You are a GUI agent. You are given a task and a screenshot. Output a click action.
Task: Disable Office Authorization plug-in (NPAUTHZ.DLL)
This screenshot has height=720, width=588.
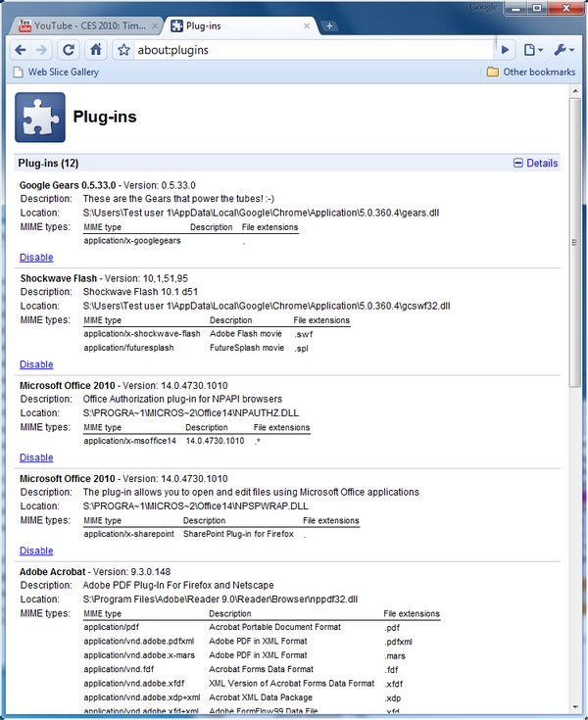tap(36, 457)
